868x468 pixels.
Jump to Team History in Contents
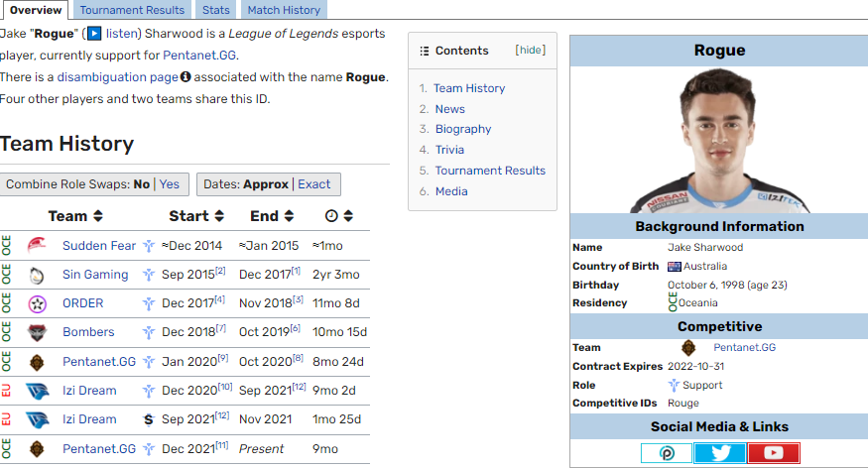point(469,88)
